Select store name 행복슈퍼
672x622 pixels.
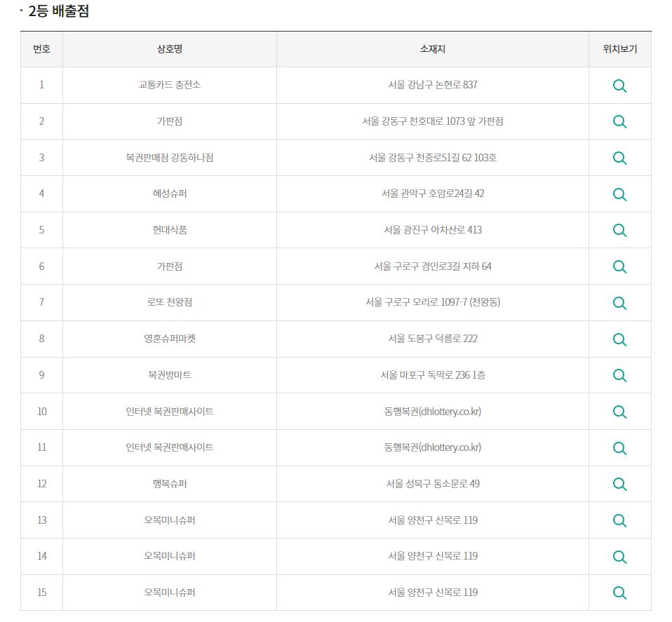tap(170, 484)
